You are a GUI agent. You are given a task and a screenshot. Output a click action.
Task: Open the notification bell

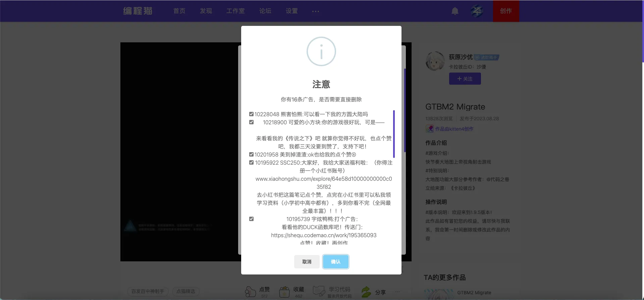(x=455, y=11)
